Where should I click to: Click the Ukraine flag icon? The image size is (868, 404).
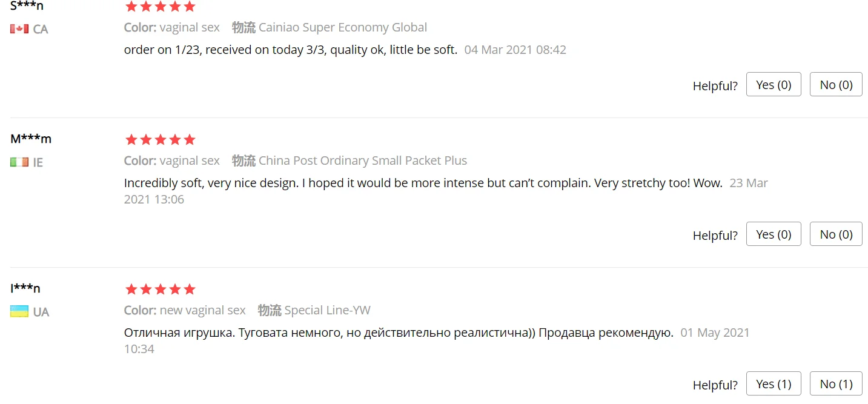[19, 312]
